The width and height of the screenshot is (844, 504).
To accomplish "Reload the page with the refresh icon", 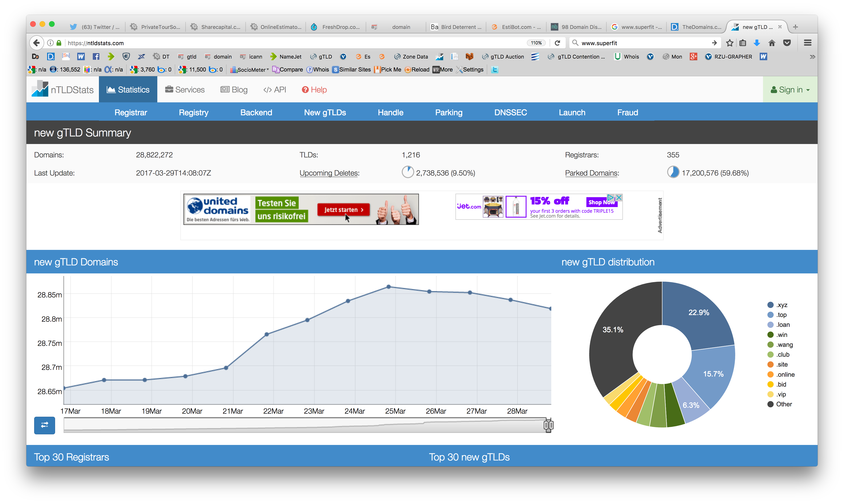I will point(557,43).
